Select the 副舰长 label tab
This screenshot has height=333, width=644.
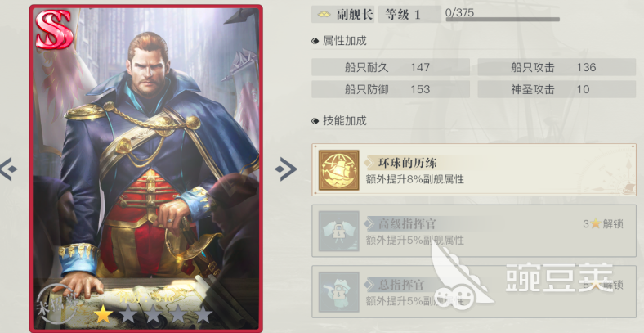[x=343, y=15]
